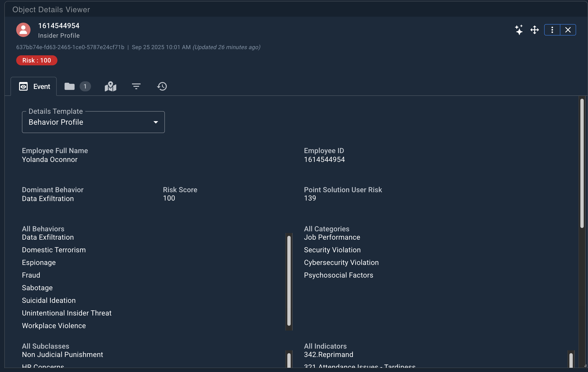Screen dimensions: 588x372
Task: Switch to the map view tab icon
Action: pyautogui.click(x=110, y=86)
